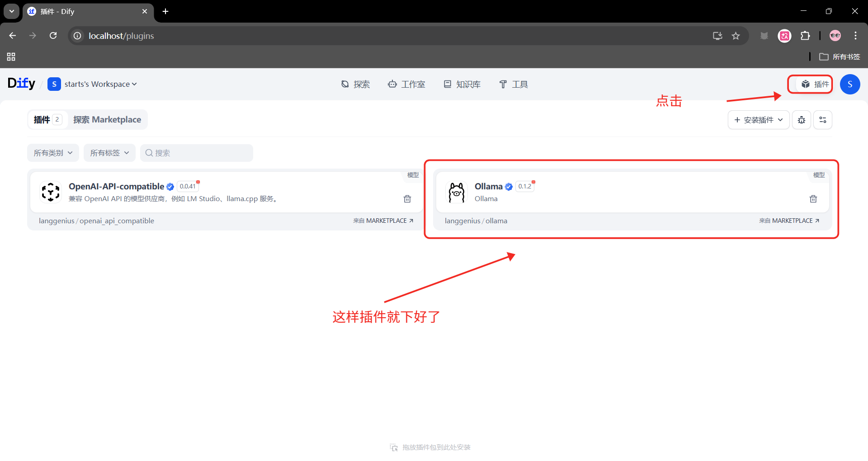Click the Dify logo
The image size is (868, 461).
pos(21,84)
